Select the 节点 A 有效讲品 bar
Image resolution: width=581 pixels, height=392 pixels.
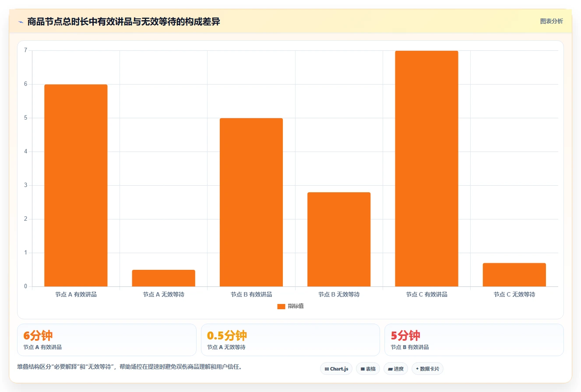tap(76, 185)
